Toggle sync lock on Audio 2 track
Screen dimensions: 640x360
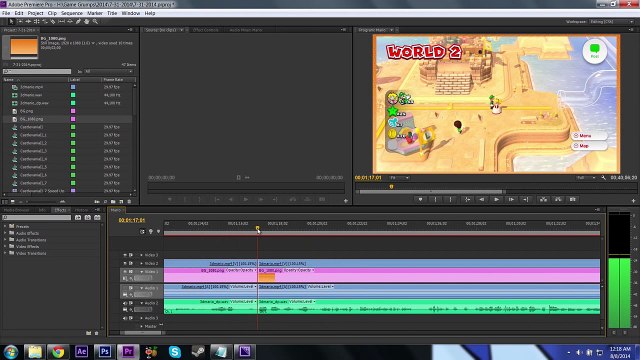point(131,303)
